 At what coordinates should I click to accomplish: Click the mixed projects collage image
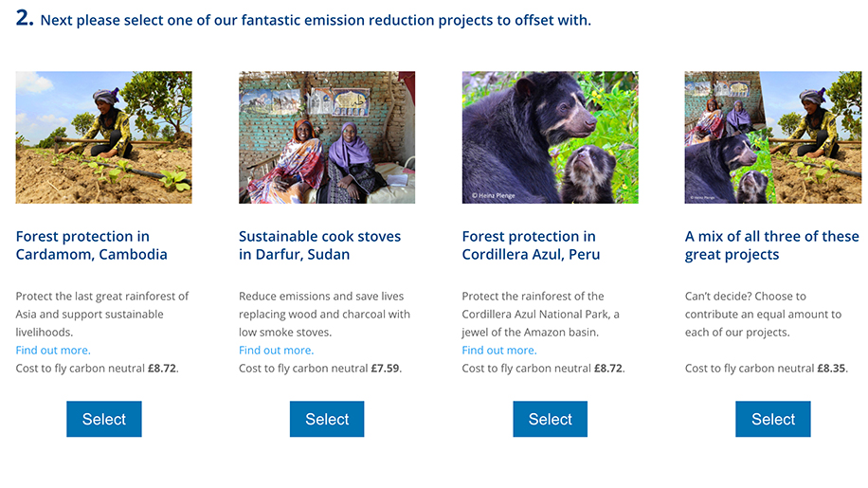tap(773, 137)
